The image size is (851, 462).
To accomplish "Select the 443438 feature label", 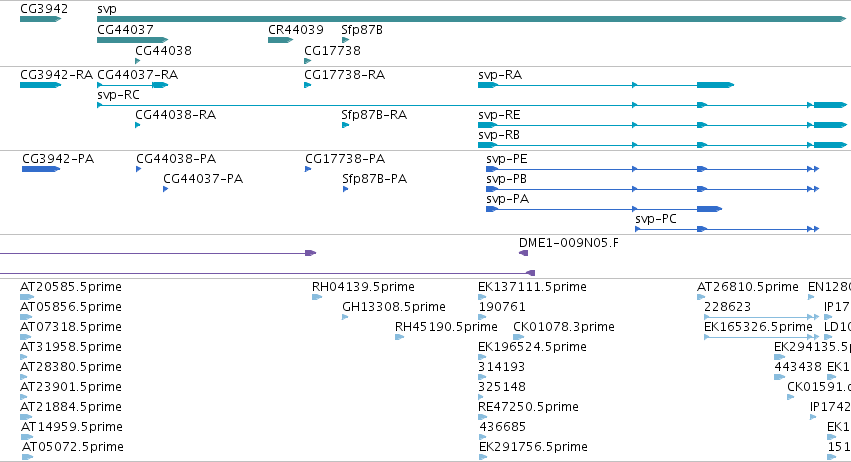I will pos(798,367).
